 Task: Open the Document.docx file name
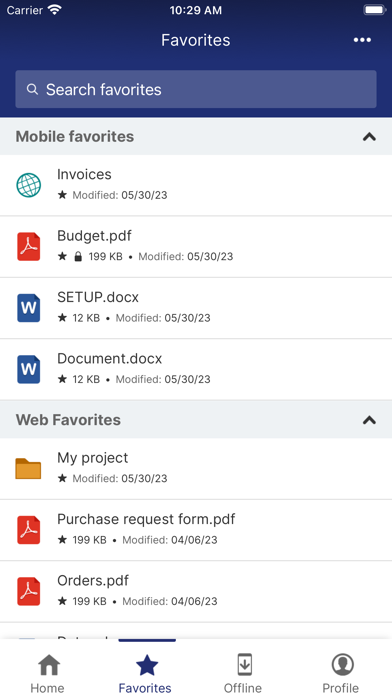110,358
